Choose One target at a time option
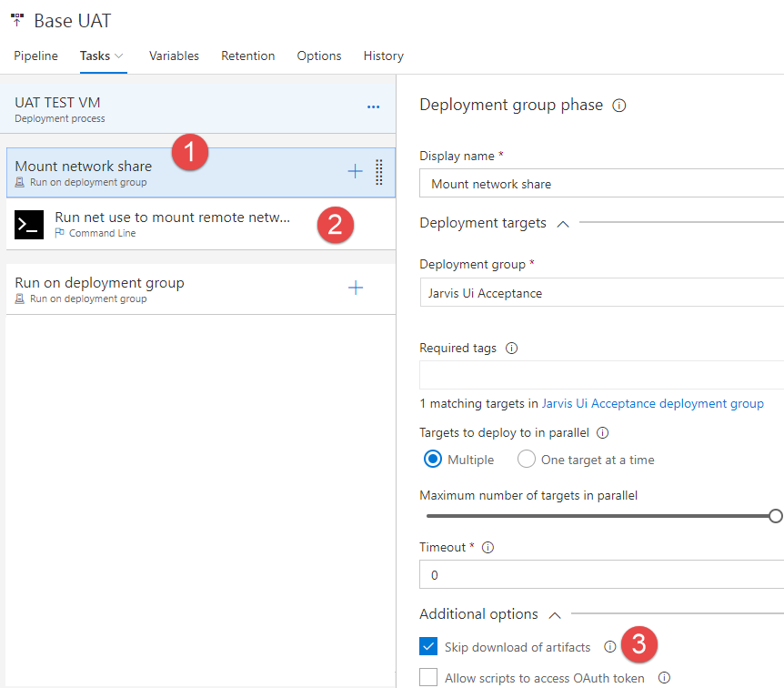Screen dimensions: 784x688 [527, 460]
